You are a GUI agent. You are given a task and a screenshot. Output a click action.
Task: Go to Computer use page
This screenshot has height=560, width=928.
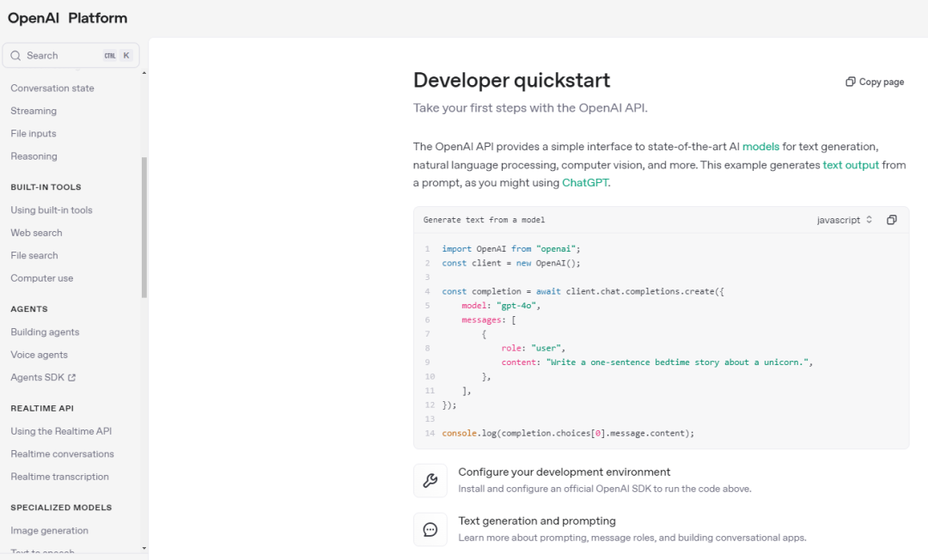click(x=42, y=278)
